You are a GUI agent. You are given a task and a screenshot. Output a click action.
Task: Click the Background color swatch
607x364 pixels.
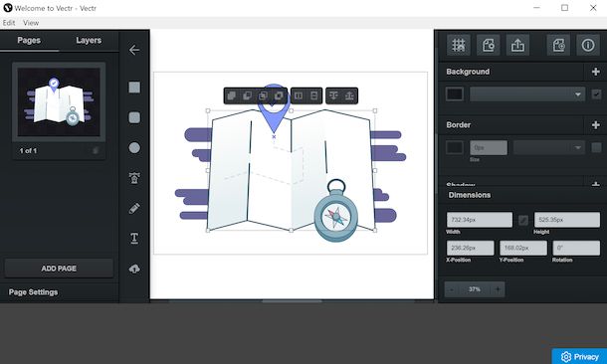(x=455, y=94)
